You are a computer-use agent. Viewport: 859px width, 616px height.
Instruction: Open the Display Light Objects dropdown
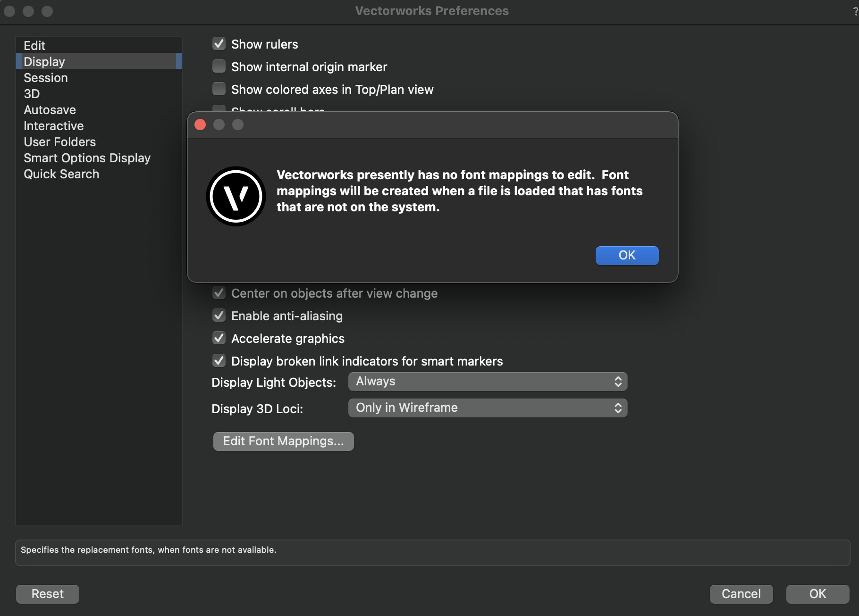coord(487,382)
